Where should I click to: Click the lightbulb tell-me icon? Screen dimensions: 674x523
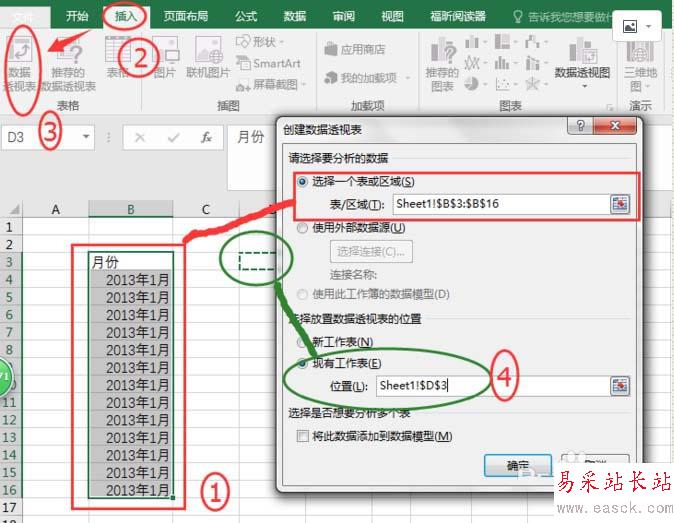[x=518, y=17]
